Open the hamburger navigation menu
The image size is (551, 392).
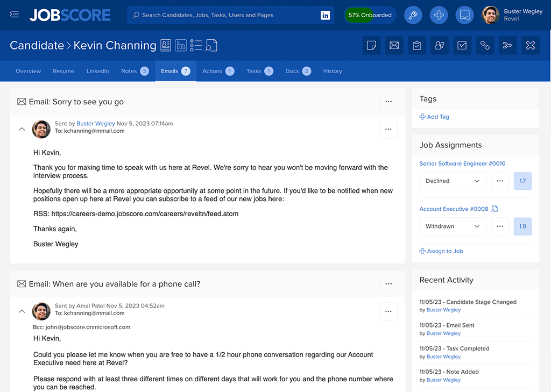(x=14, y=15)
